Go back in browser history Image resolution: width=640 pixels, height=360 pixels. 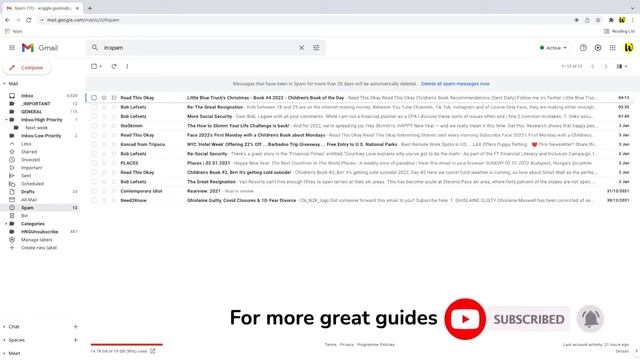pyautogui.click(x=7, y=20)
